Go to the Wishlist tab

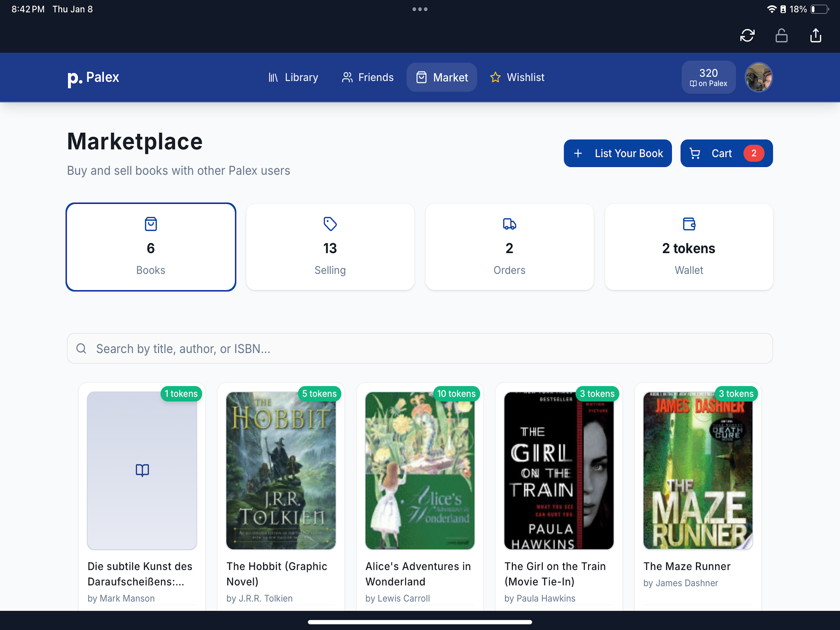(517, 78)
